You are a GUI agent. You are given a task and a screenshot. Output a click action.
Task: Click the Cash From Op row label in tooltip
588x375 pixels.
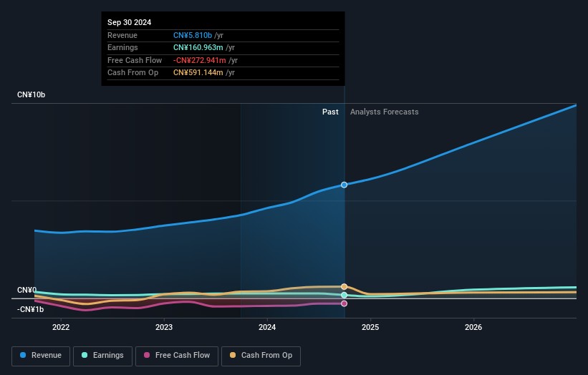[x=132, y=73]
